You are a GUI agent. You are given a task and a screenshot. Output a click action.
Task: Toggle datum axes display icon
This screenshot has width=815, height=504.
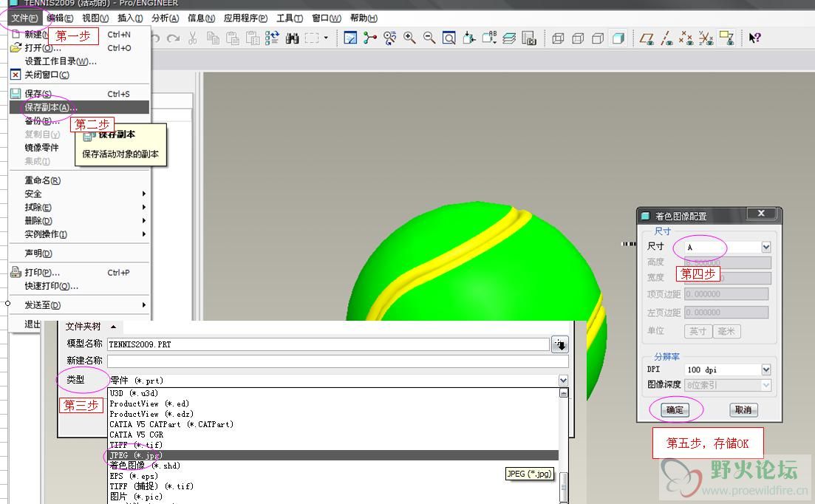point(666,38)
